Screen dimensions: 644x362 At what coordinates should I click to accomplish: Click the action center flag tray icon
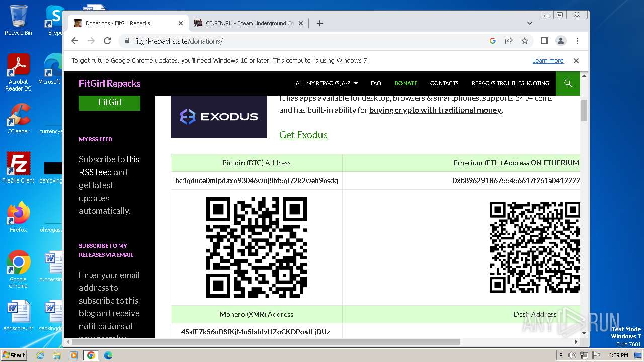[x=596, y=355]
